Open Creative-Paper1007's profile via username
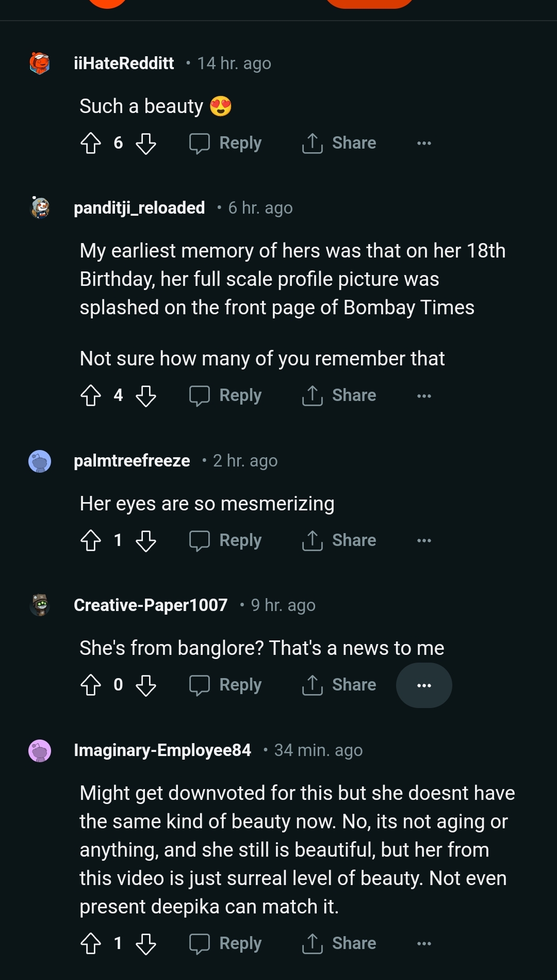Screen dimensions: 557x980 click(x=151, y=605)
